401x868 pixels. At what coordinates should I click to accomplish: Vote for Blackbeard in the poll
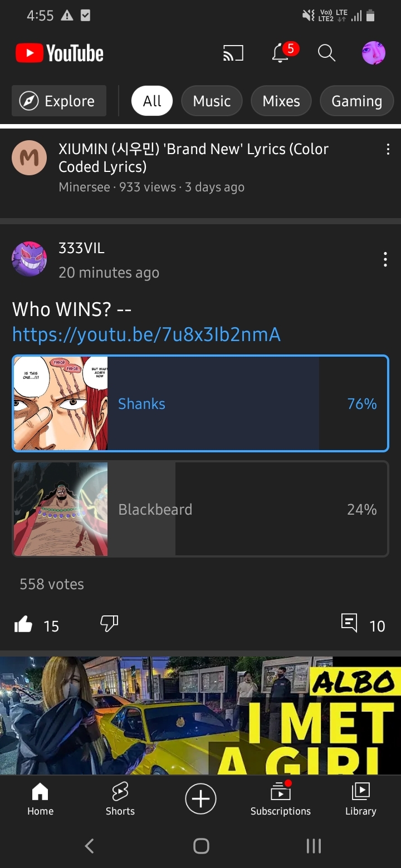coord(200,509)
